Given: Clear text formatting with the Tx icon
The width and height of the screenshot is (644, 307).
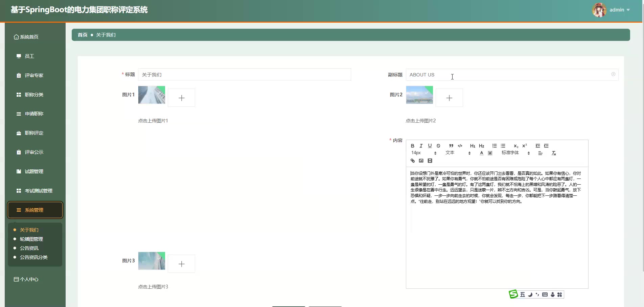Looking at the screenshot, I should pos(554,153).
